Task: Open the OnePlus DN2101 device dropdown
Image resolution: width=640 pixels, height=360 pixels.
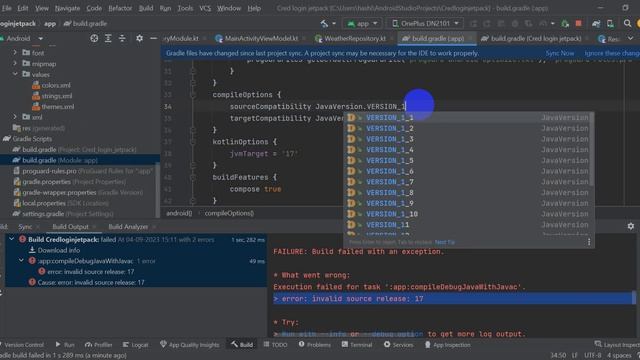Action: 425,24
